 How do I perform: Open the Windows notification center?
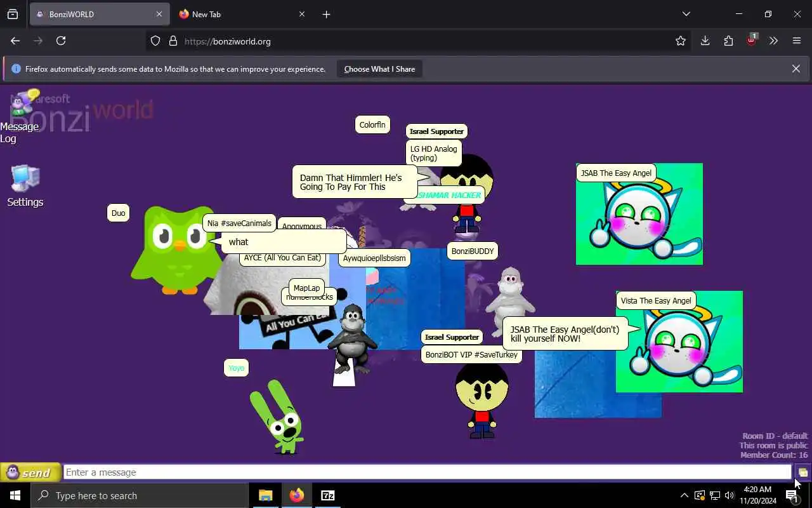tap(792, 496)
